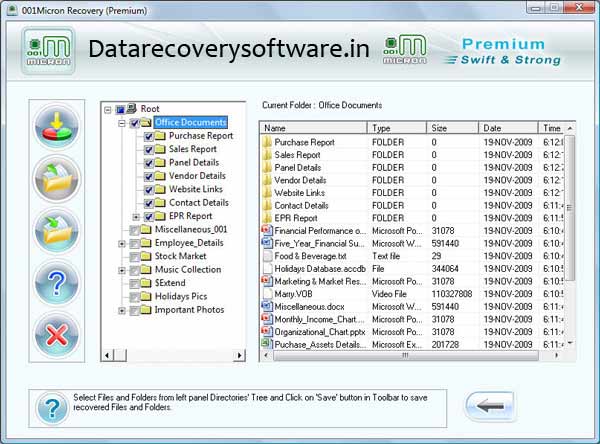Uncheck the Website Links tree checkbox
This screenshot has height=444, width=600.
[148, 190]
